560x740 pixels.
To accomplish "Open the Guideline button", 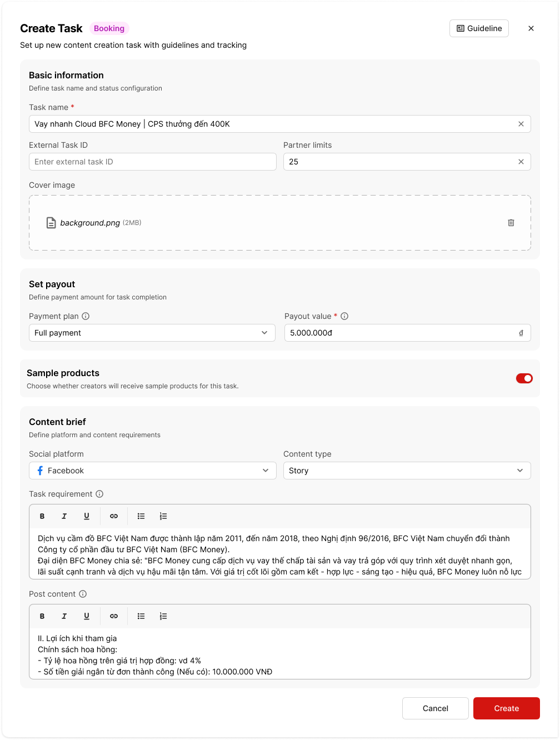I will click(x=479, y=28).
